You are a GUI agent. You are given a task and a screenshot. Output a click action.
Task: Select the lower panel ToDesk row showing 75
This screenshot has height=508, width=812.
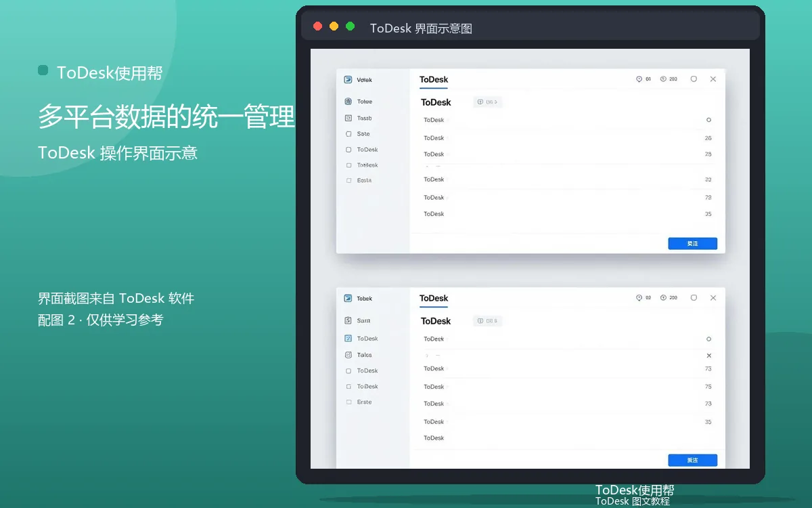pos(568,387)
